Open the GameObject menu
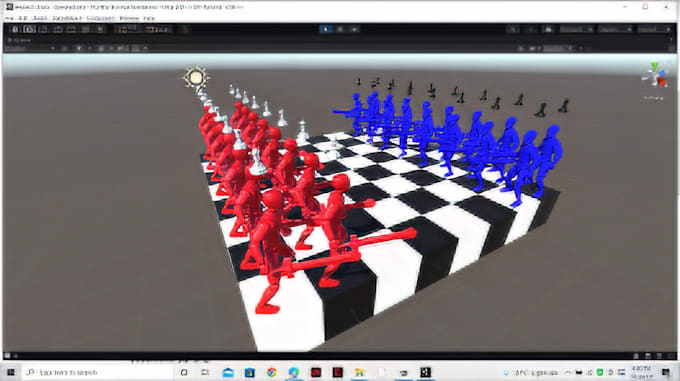This screenshot has width=680, height=381. point(67,18)
